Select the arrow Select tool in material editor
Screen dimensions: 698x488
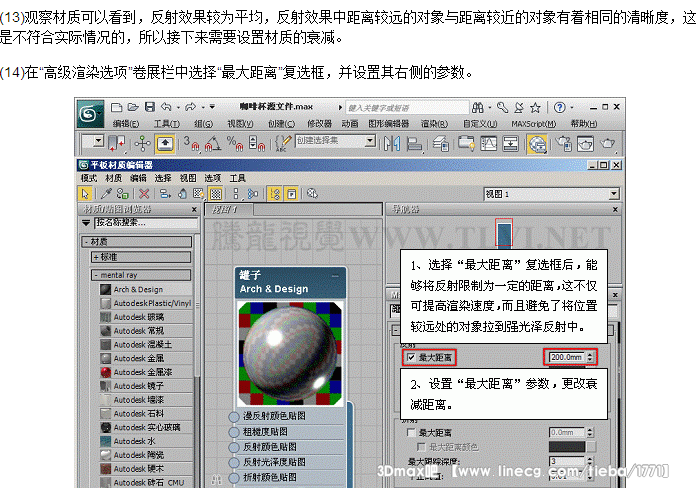pyautogui.click(x=85, y=194)
